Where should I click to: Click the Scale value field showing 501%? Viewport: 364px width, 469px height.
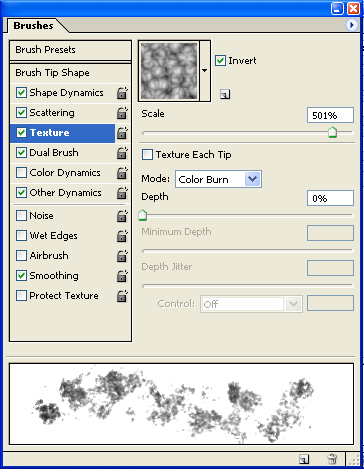[330, 115]
